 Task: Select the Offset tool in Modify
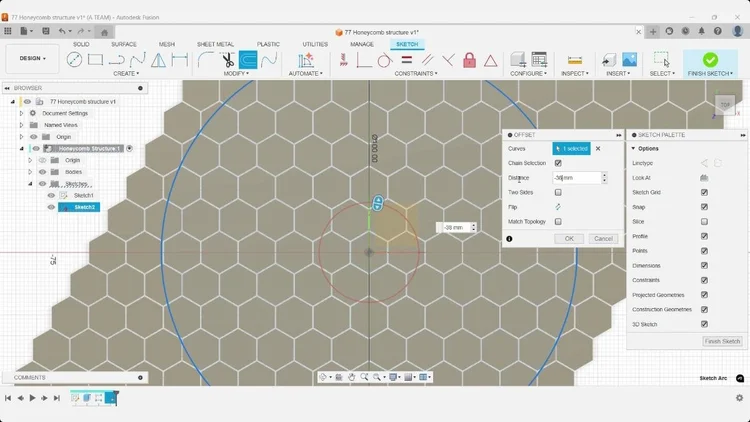pyautogui.click(x=248, y=60)
